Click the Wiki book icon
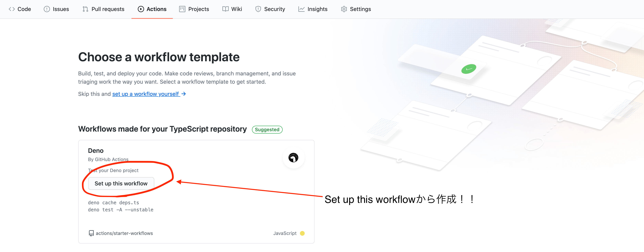 pyautogui.click(x=225, y=9)
